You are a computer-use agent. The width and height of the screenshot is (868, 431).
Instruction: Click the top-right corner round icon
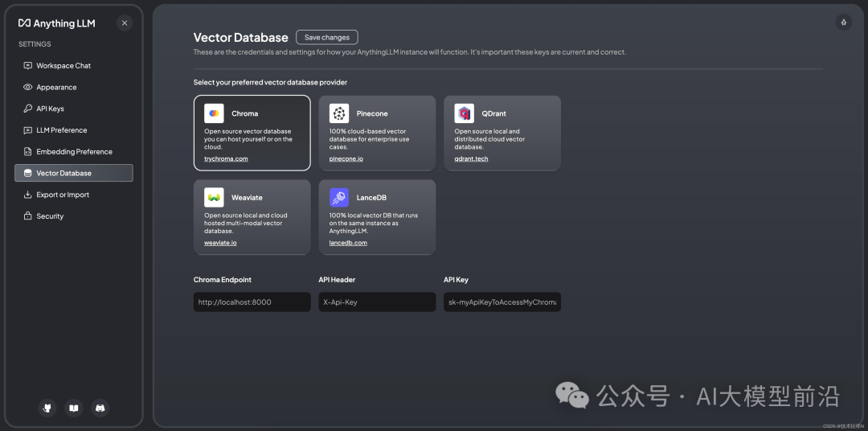(x=844, y=23)
